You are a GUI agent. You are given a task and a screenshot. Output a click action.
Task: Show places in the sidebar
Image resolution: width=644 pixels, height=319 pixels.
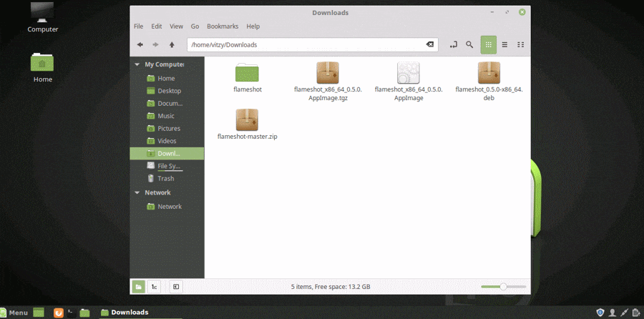tap(138, 287)
